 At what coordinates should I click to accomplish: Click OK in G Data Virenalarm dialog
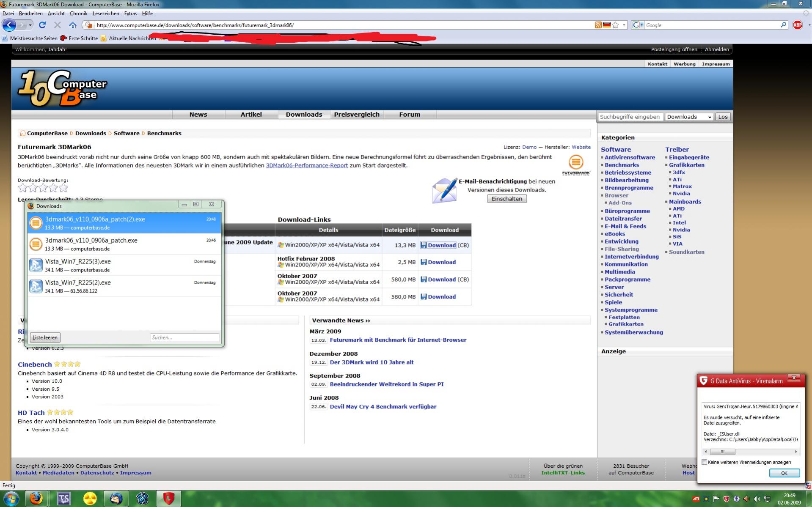(x=784, y=473)
